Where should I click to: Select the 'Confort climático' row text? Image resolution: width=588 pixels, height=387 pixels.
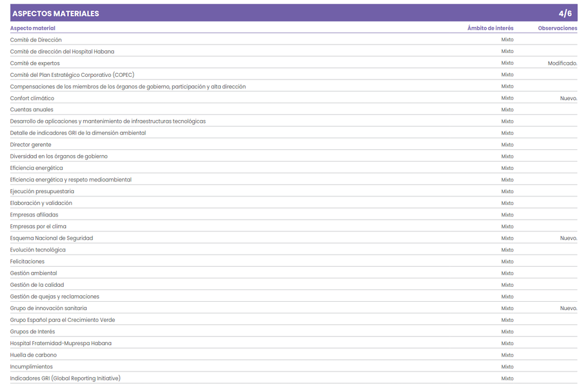click(x=32, y=98)
